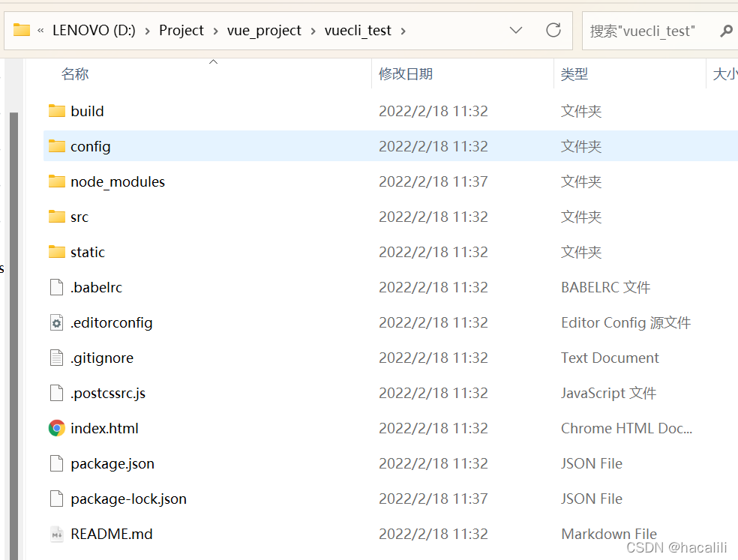This screenshot has height=560, width=738.
Task: Click the Chrome HTML Doc... type cell
Action: click(x=626, y=428)
